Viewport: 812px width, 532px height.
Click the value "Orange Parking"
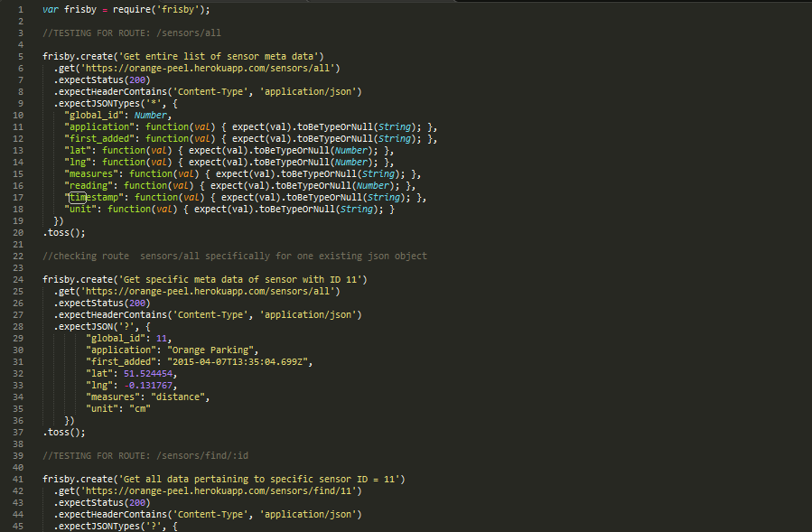210,350
